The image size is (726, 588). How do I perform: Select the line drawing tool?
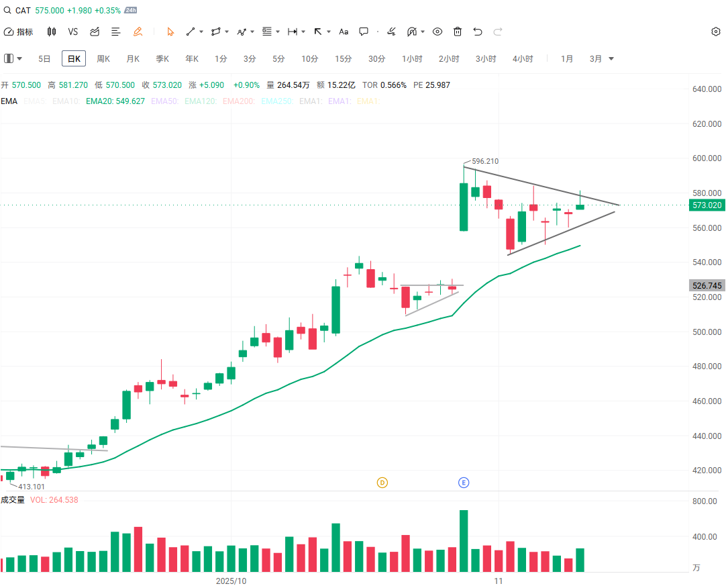pyautogui.click(x=191, y=32)
